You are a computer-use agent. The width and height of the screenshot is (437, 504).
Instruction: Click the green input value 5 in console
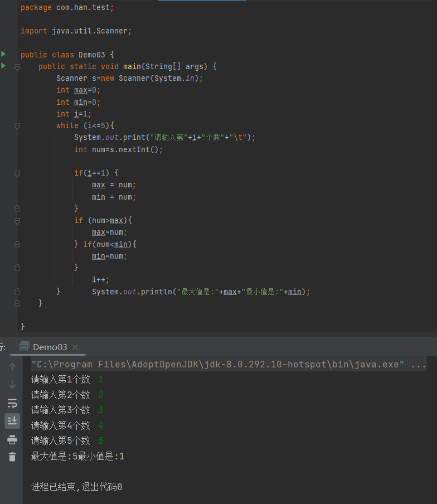pyautogui.click(x=100, y=440)
